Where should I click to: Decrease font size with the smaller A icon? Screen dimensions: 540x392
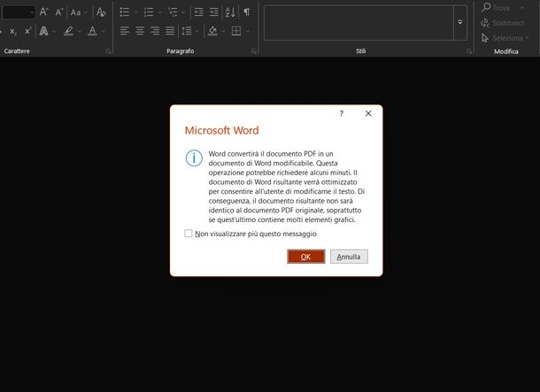(59, 12)
